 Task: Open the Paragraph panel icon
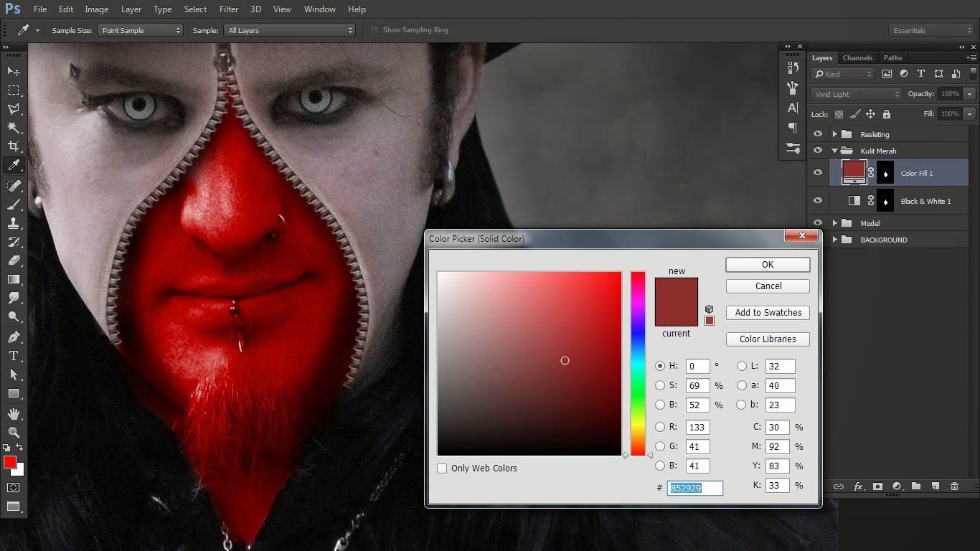pyautogui.click(x=793, y=128)
